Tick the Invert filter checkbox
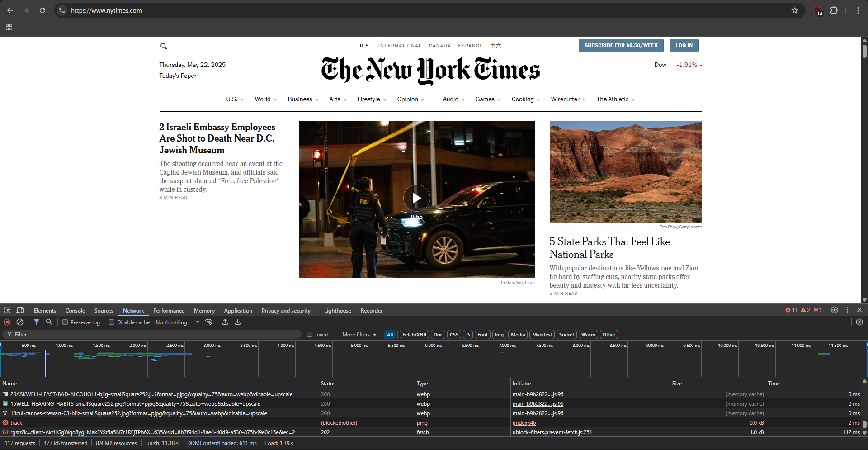 tap(310, 335)
